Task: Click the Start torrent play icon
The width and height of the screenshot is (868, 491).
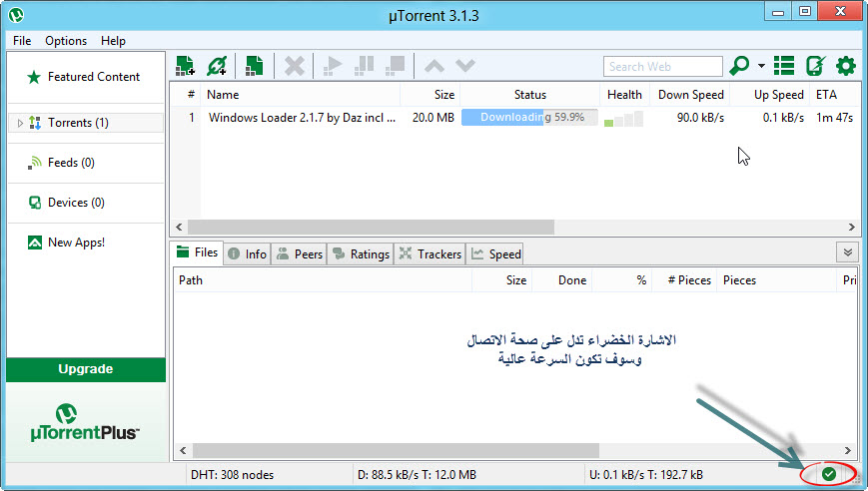Action: pos(333,66)
